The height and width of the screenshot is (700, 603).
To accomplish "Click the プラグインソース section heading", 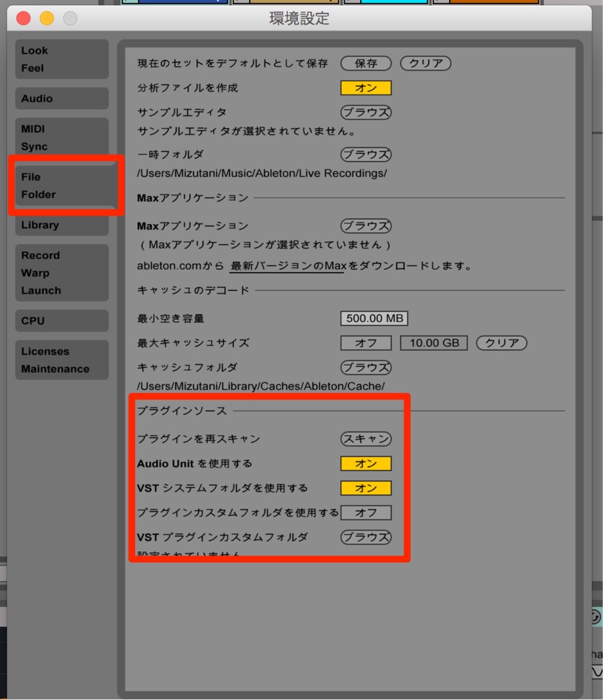I will [x=182, y=411].
